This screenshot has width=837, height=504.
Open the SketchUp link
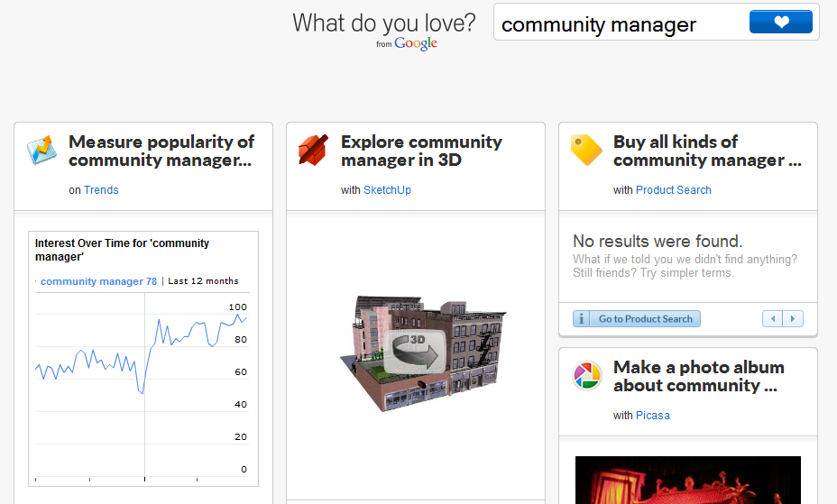click(x=387, y=190)
